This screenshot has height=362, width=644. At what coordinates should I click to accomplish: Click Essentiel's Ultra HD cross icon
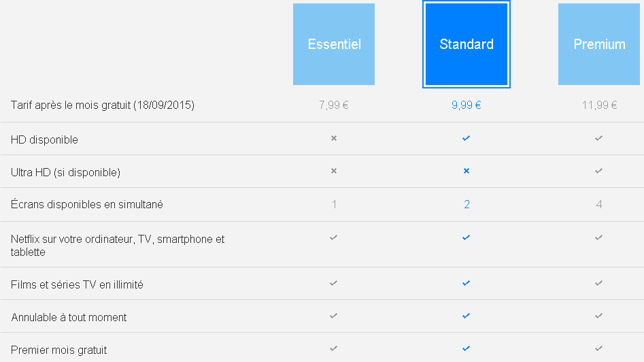(334, 171)
